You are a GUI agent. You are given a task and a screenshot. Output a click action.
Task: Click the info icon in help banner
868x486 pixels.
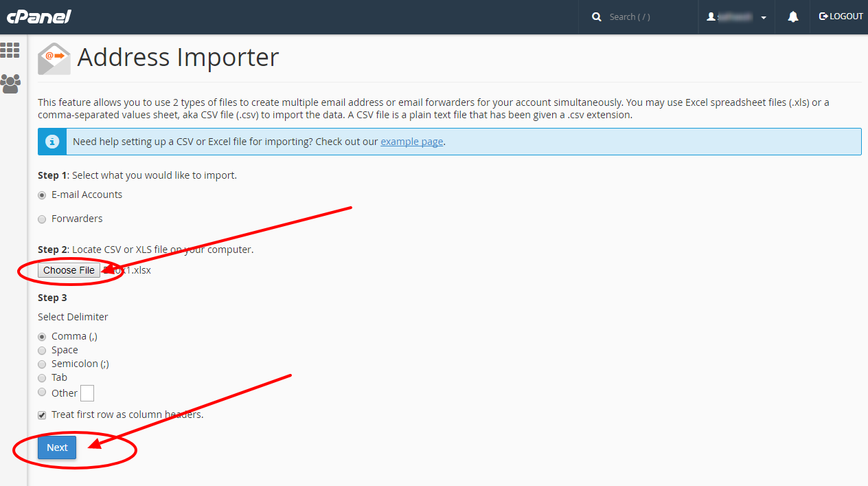pyautogui.click(x=52, y=142)
